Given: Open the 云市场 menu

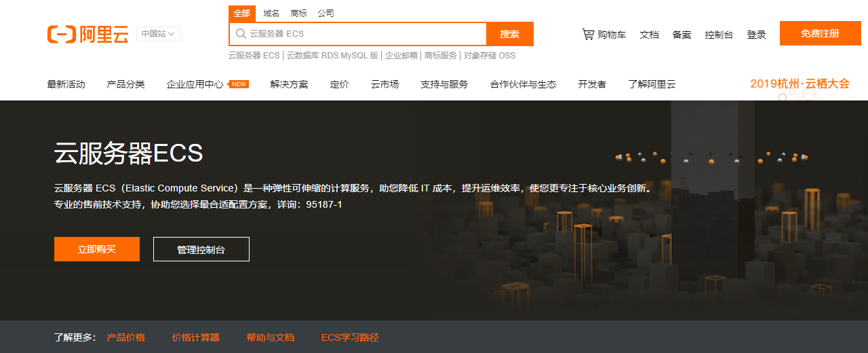Looking at the screenshot, I should (384, 84).
